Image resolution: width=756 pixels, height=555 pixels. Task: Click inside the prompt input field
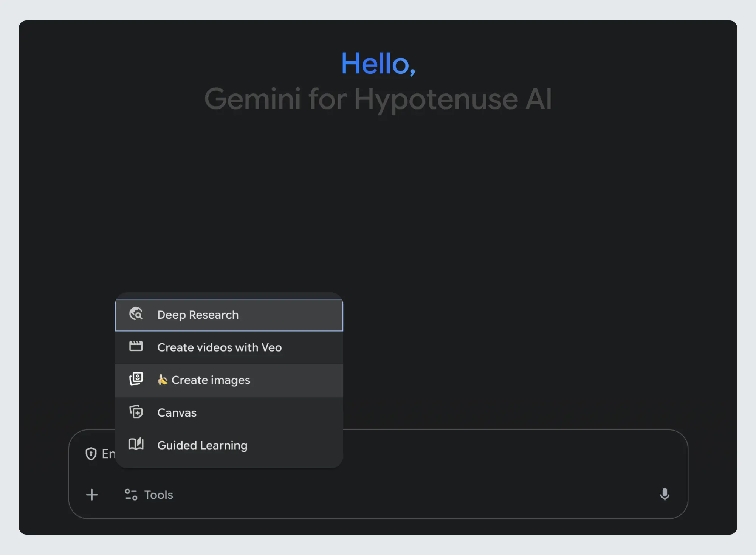point(491,454)
